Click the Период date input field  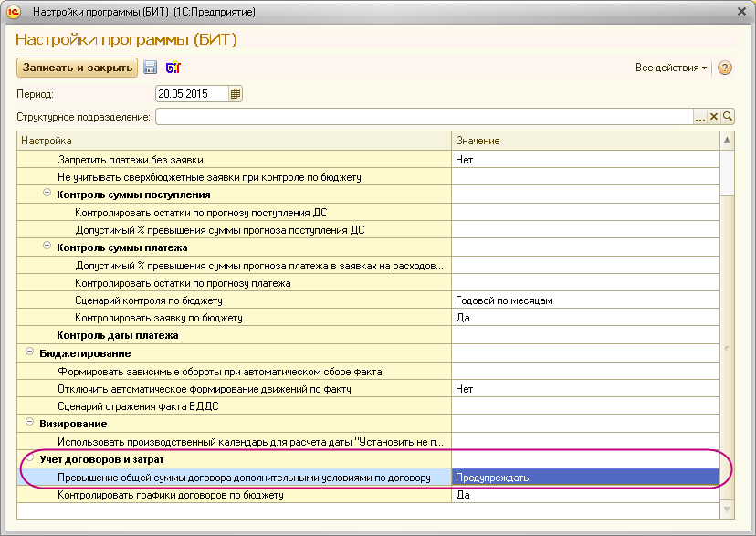point(192,93)
